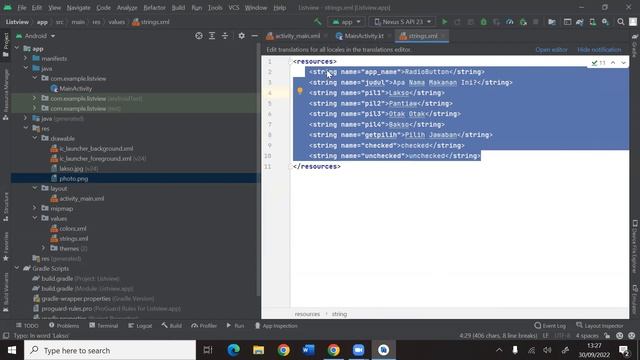Collapse the app module node
This screenshot has width=640, height=360.
coord(17,49)
